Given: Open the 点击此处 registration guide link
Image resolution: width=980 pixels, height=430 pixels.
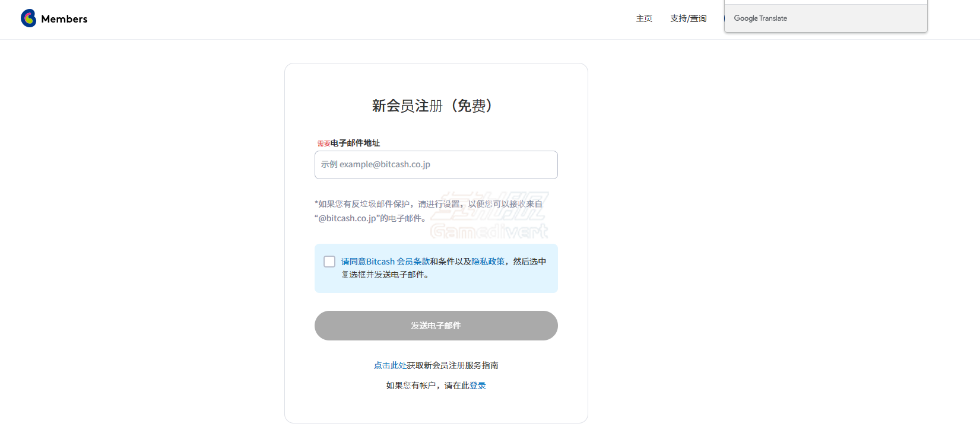Looking at the screenshot, I should pyautogui.click(x=390, y=365).
